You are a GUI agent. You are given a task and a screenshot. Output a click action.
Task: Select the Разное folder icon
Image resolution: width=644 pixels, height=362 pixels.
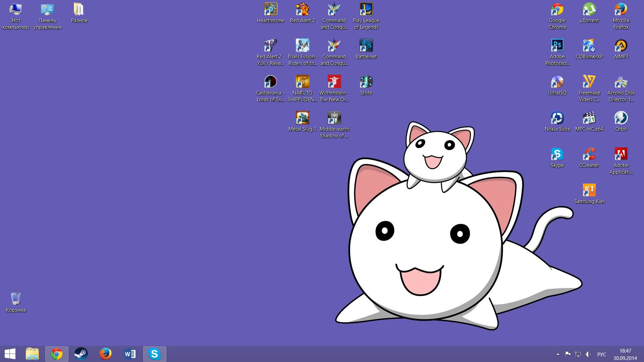click(x=79, y=10)
